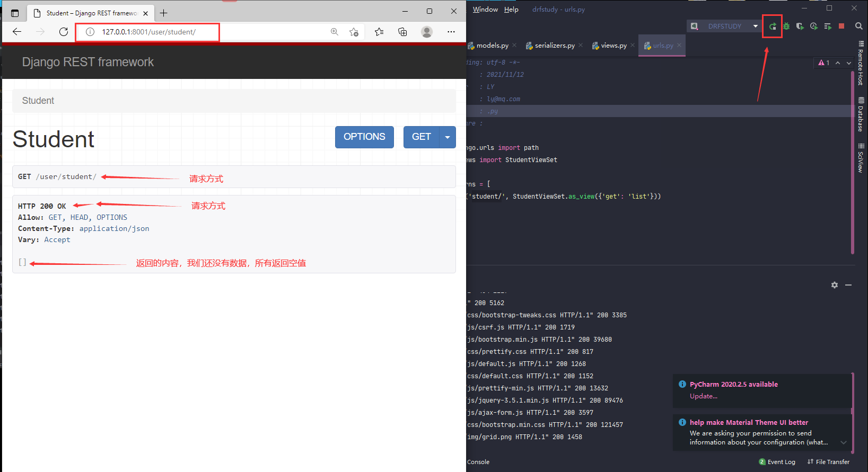The width and height of the screenshot is (868, 472).
Task: Open the File Transfer tool window
Action: pyautogui.click(x=828, y=462)
